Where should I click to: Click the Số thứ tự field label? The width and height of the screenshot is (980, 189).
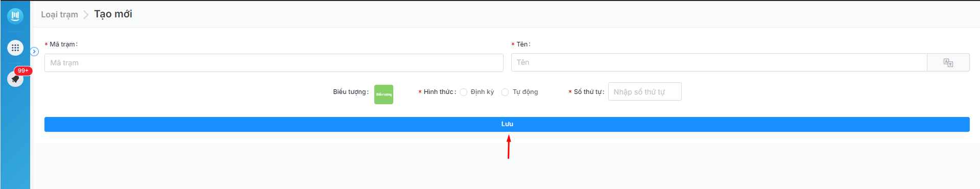[x=588, y=92]
